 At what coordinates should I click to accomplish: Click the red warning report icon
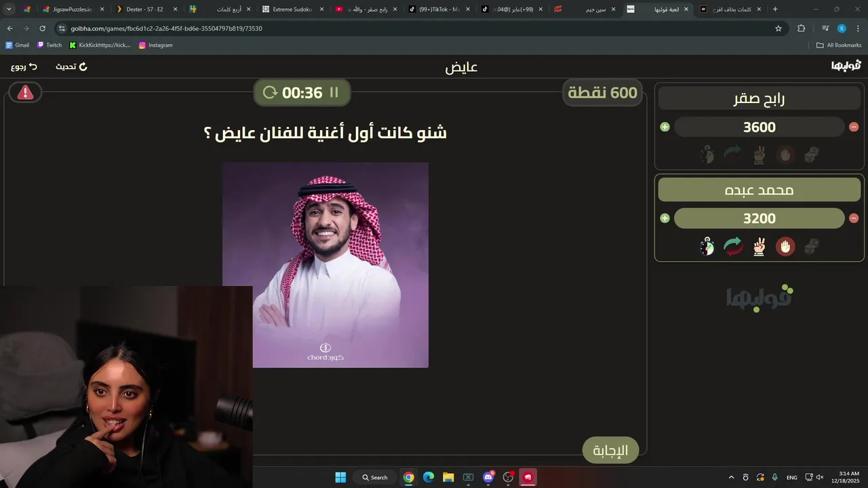tap(25, 93)
